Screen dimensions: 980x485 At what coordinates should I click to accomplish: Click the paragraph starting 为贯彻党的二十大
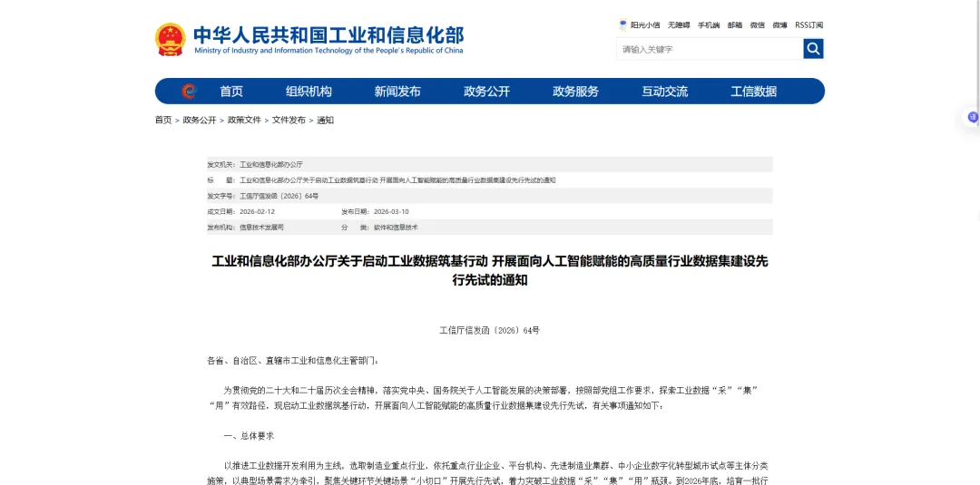point(485,398)
